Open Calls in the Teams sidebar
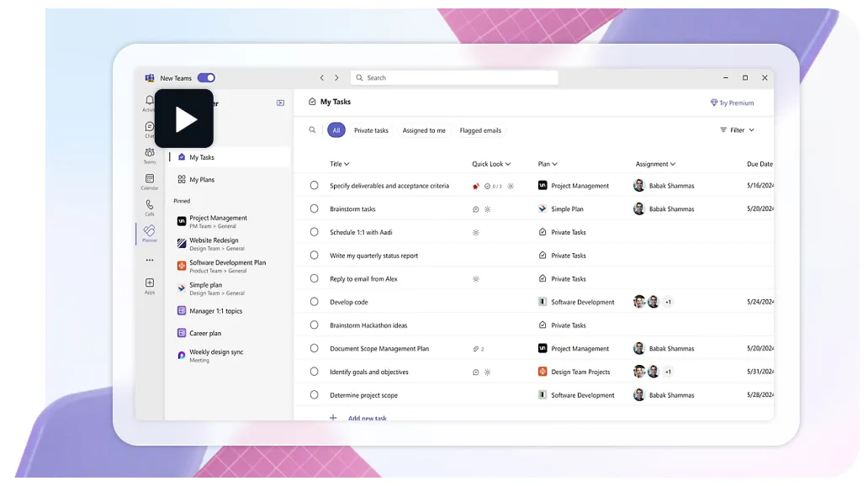Image resolution: width=868 pixels, height=486 pixels. [x=150, y=207]
